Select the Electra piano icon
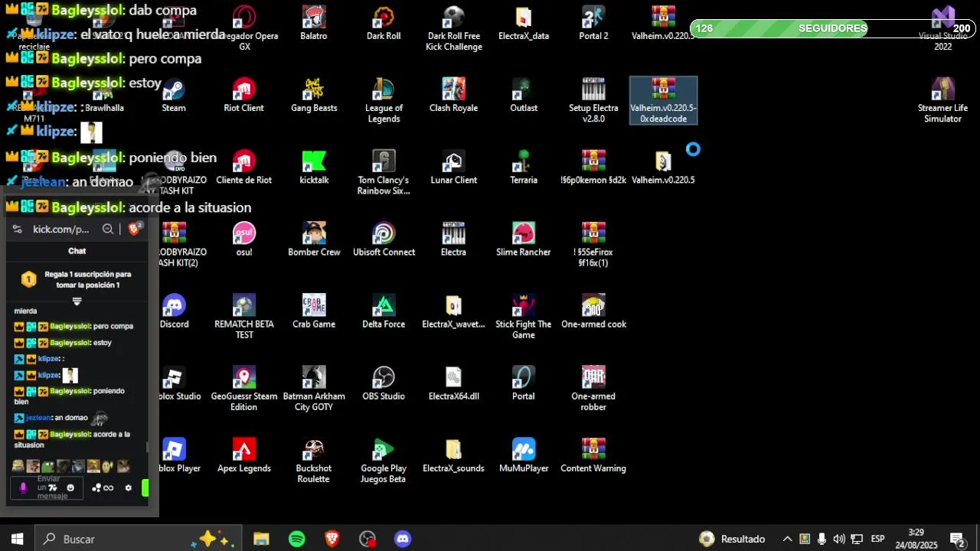The width and height of the screenshot is (980, 551). coord(453,240)
